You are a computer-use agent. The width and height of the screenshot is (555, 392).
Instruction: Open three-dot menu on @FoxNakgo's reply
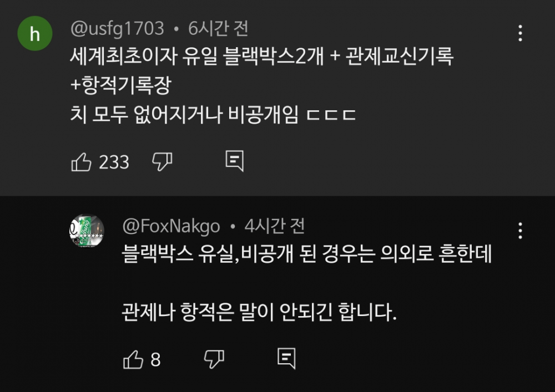click(520, 231)
